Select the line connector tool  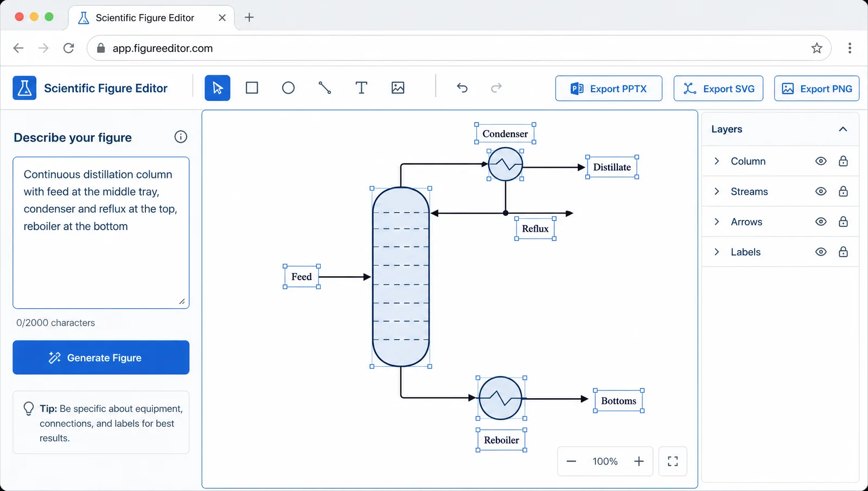325,88
